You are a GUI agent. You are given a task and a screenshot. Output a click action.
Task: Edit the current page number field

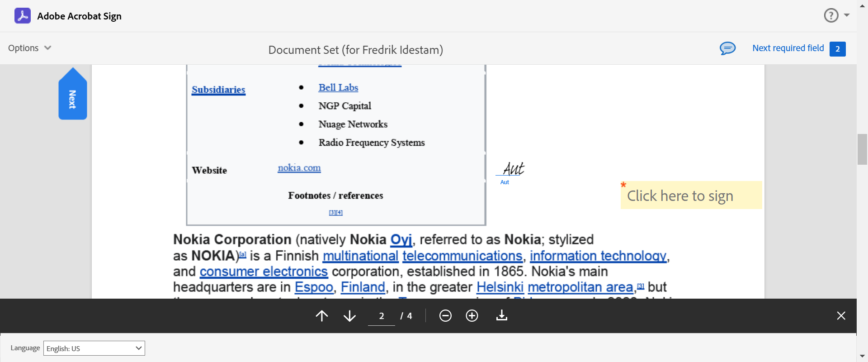pos(381,316)
